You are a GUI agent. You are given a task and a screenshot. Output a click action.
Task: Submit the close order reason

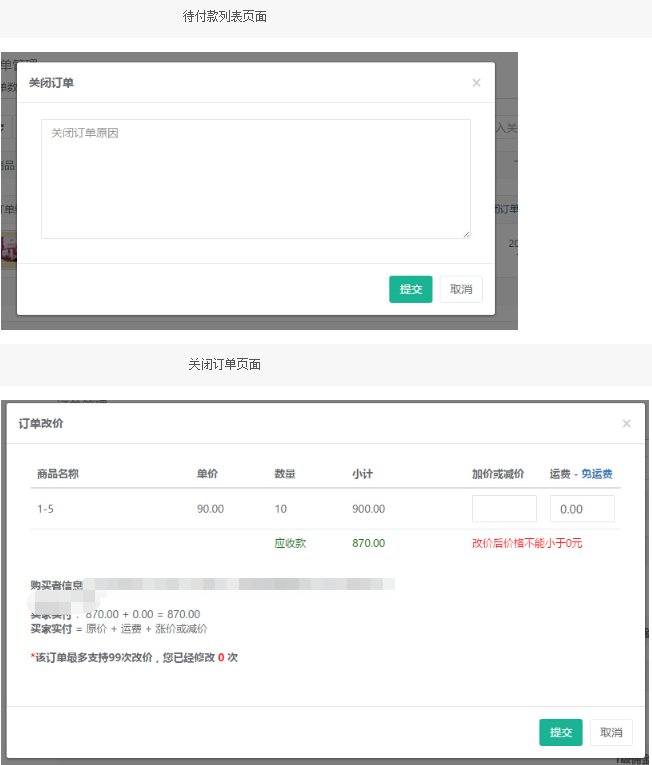pos(410,289)
